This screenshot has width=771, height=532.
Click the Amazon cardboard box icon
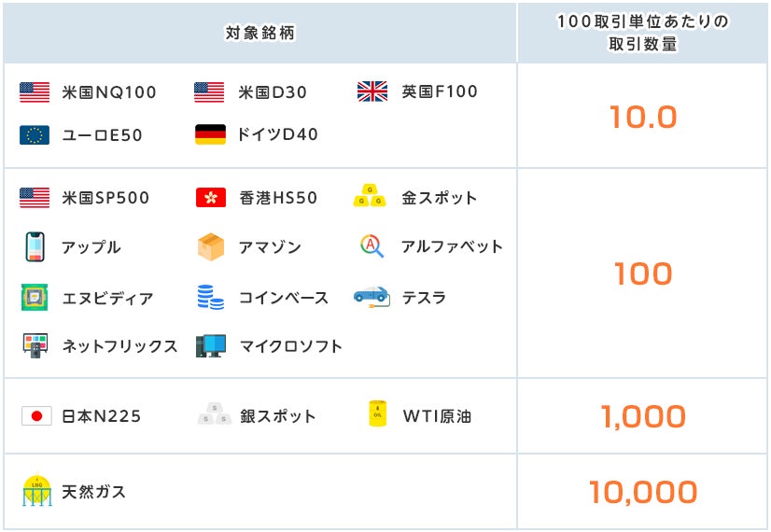(x=210, y=247)
